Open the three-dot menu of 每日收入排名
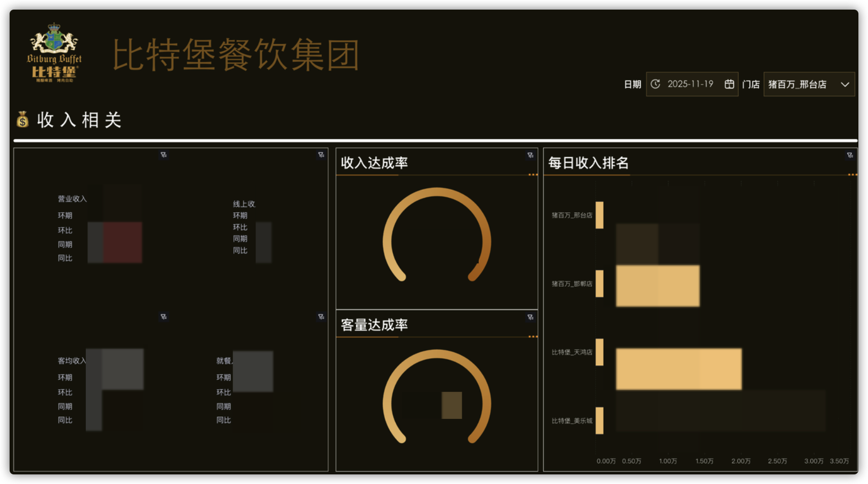This screenshot has width=868, height=484. pos(853,175)
